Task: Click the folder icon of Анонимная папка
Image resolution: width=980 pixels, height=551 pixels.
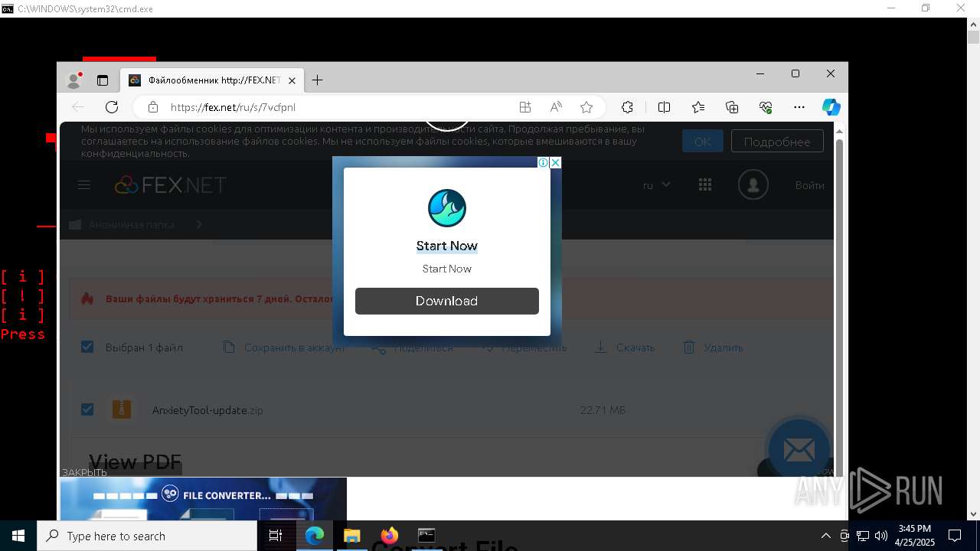Action: click(x=75, y=224)
